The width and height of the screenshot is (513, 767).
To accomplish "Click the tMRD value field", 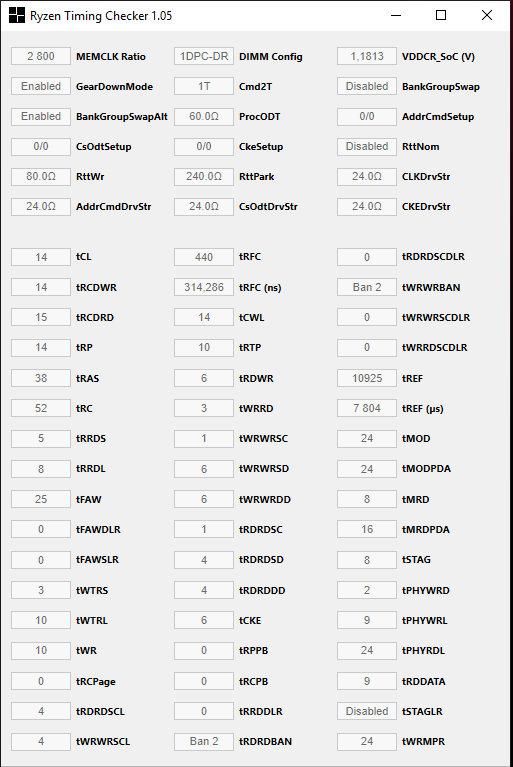I will tap(367, 499).
